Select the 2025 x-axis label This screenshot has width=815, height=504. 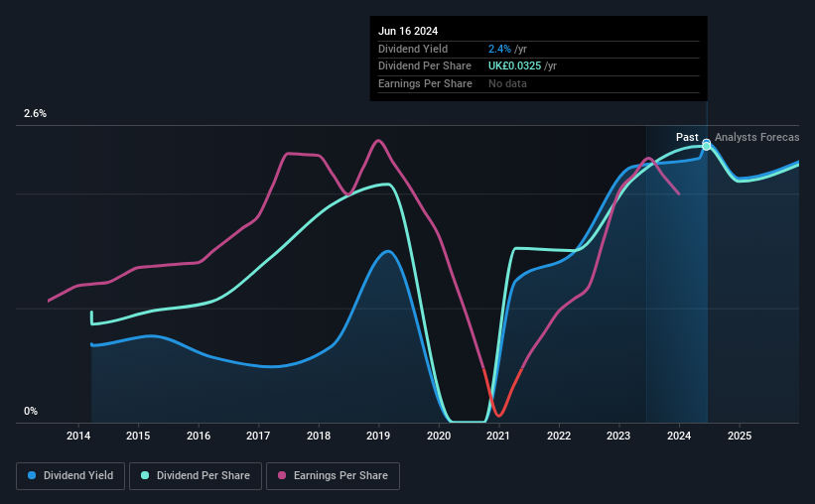[x=740, y=436]
